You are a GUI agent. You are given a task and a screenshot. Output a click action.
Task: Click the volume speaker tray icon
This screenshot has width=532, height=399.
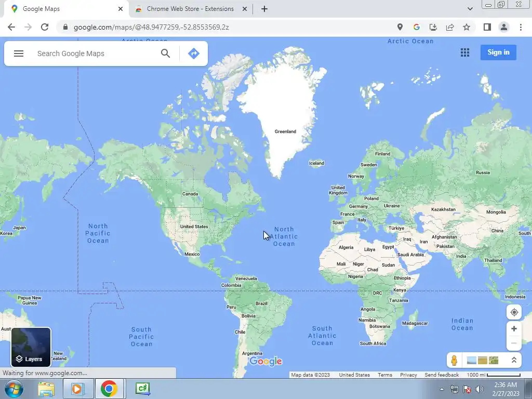[480, 389]
